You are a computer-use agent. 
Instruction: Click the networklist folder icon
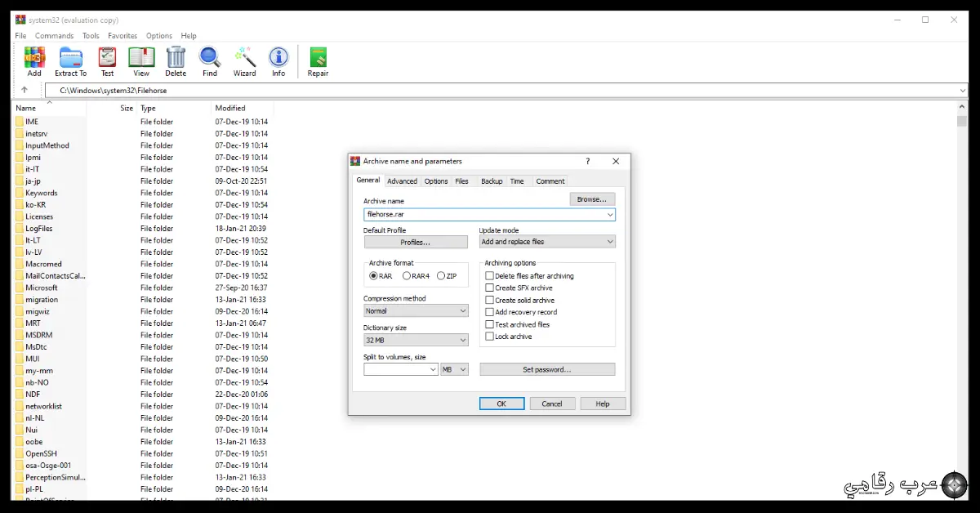(20, 406)
